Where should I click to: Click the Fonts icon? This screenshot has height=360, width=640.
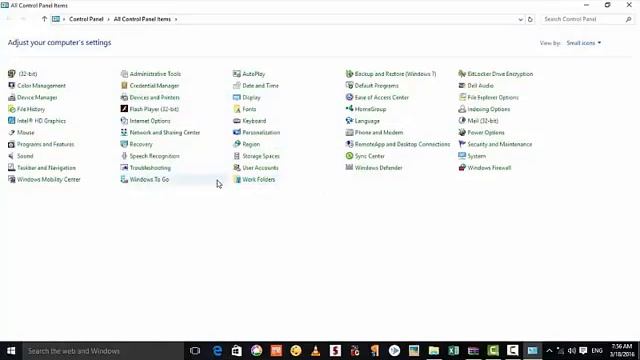click(237, 109)
